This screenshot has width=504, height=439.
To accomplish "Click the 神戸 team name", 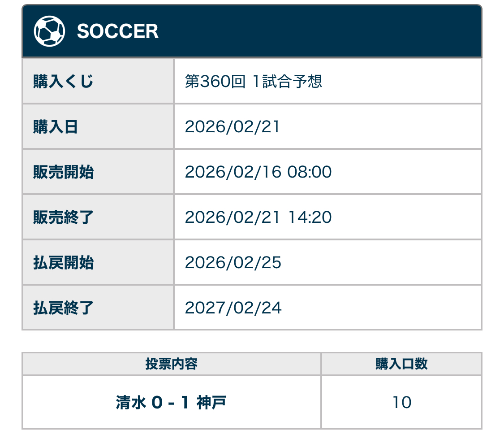I will pos(211,403).
